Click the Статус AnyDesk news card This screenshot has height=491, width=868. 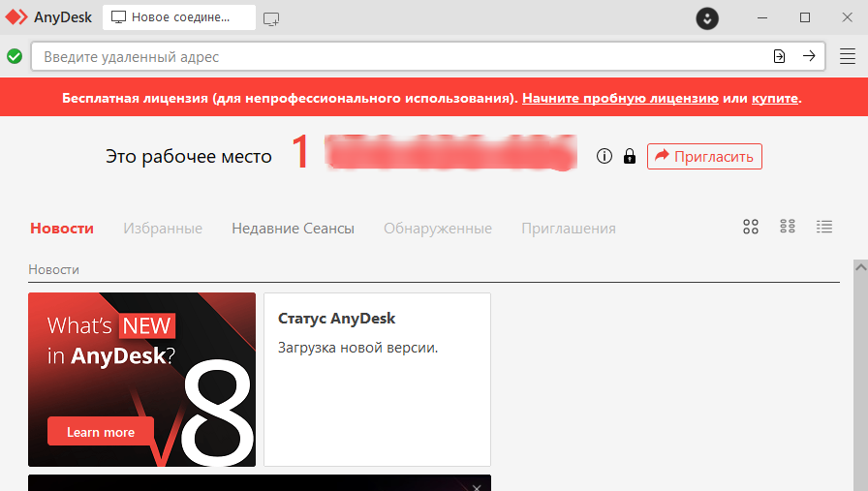[377, 380]
